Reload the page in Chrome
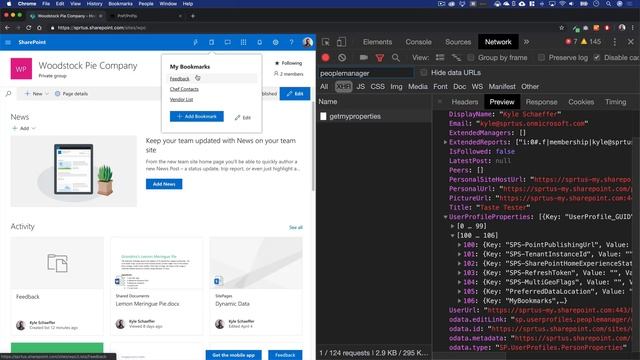The image size is (640, 360). [x=29, y=28]
